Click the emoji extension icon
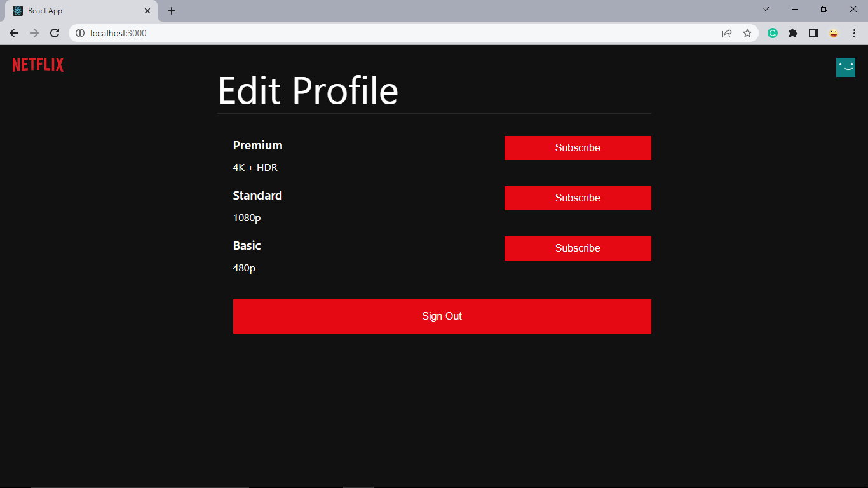The width and height of the screenshot is (868, 488). [833, 33]
